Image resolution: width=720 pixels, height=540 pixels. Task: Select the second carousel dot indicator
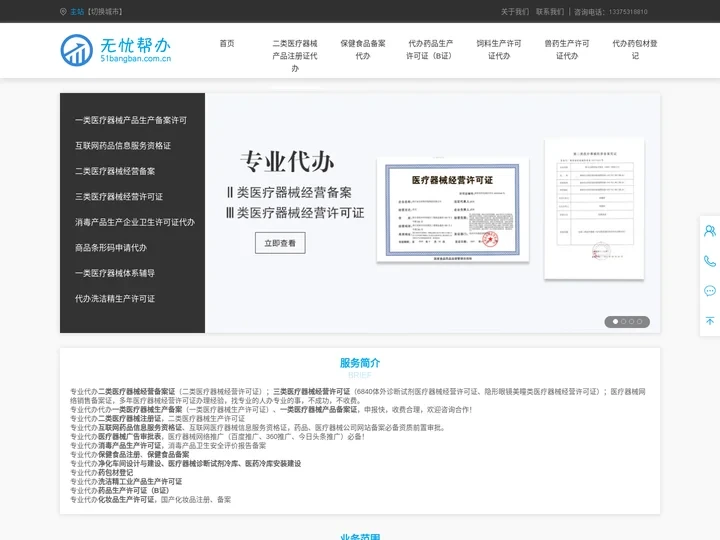[x=624, y=322]
